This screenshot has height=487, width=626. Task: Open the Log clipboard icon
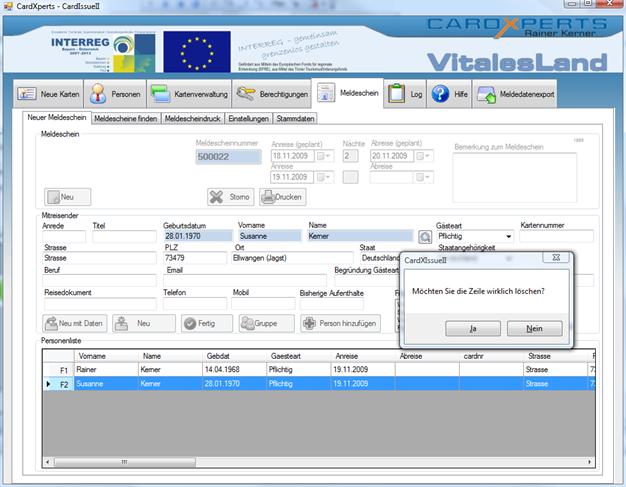pyautogui.click(x=396, y=94)
